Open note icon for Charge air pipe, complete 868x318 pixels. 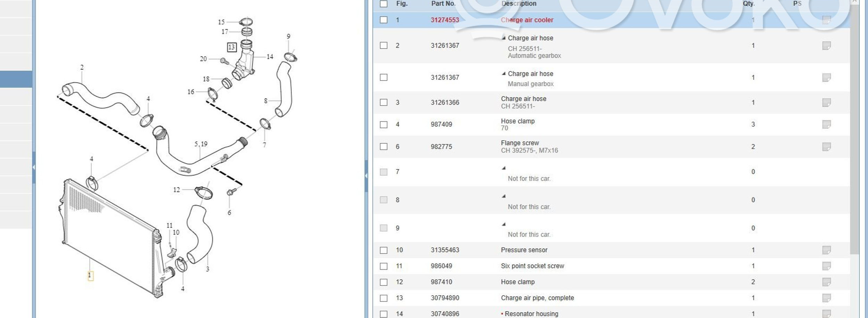click(x=826, y=298)
